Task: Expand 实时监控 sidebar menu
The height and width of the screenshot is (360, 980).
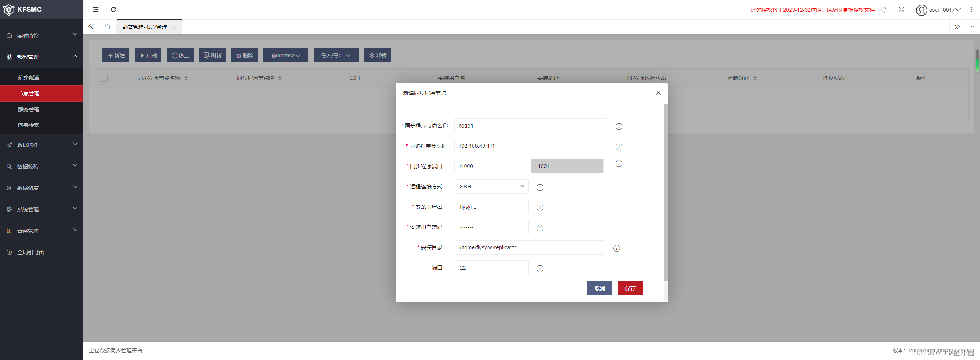Action: click(75, 34)
